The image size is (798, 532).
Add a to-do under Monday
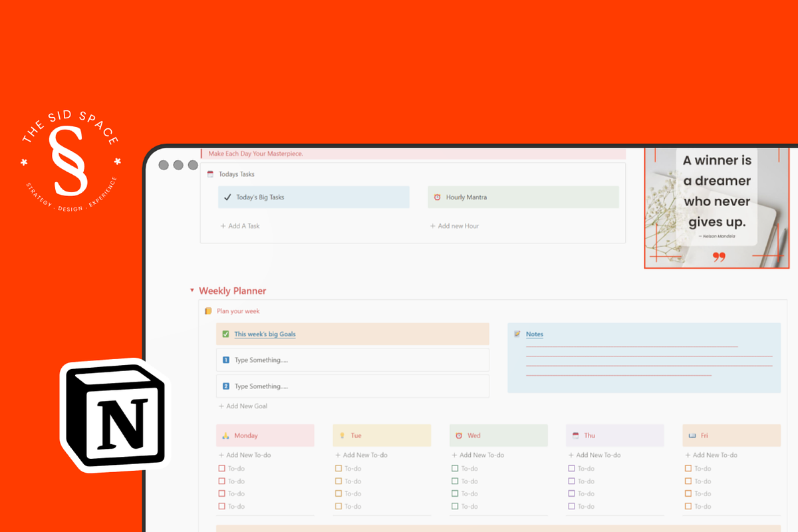(245, 456)
